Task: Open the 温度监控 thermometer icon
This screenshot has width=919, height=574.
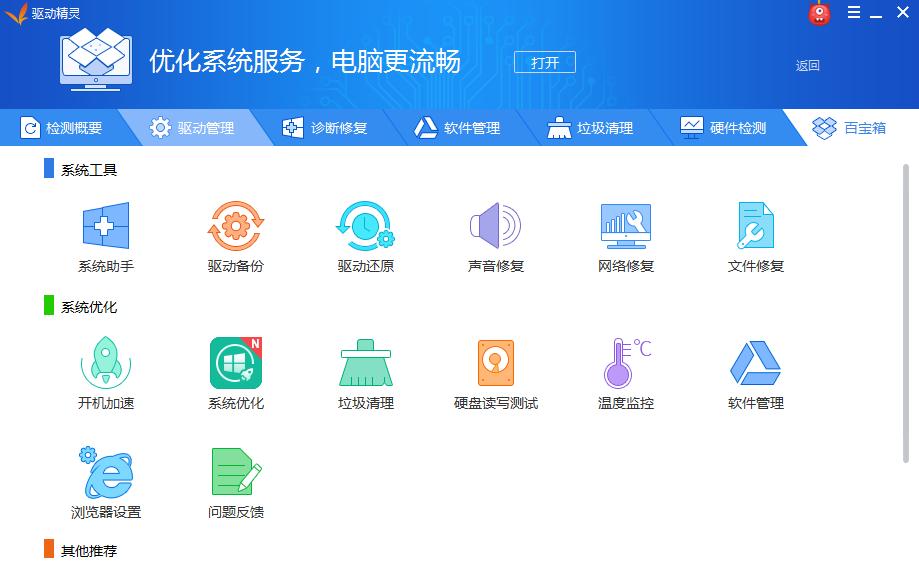Action: (627, 362)
